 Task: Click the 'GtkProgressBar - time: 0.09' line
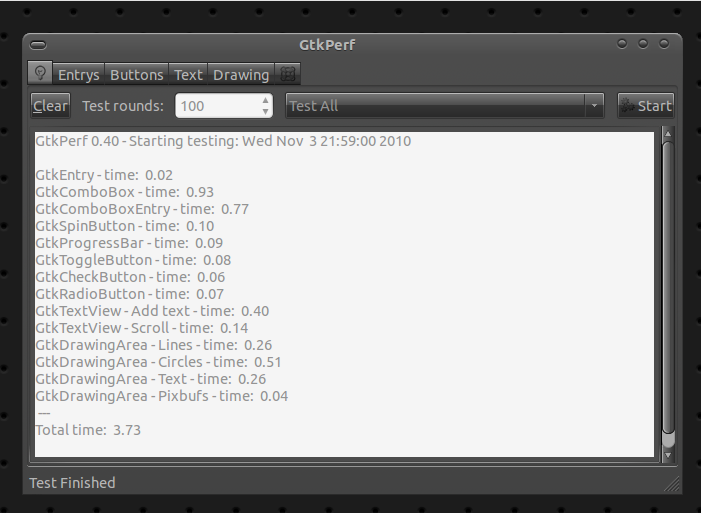[x=129, y=243]
